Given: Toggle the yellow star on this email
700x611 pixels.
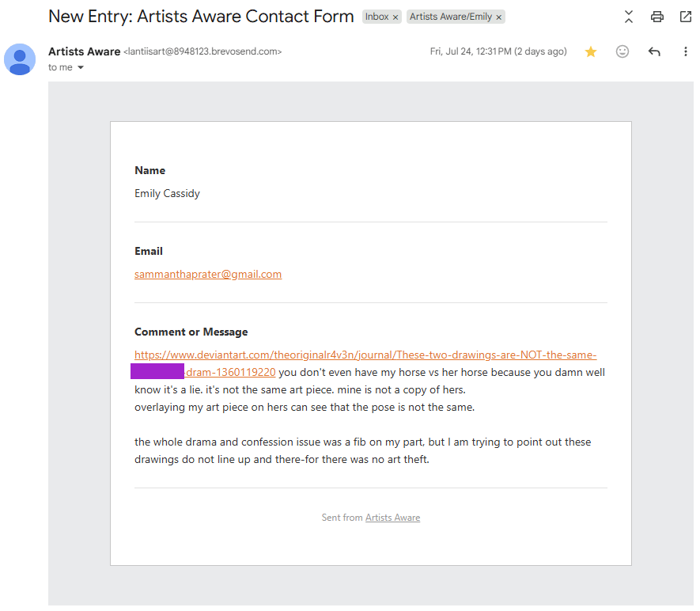Looking at the screenshot, I should click(591, 51).
